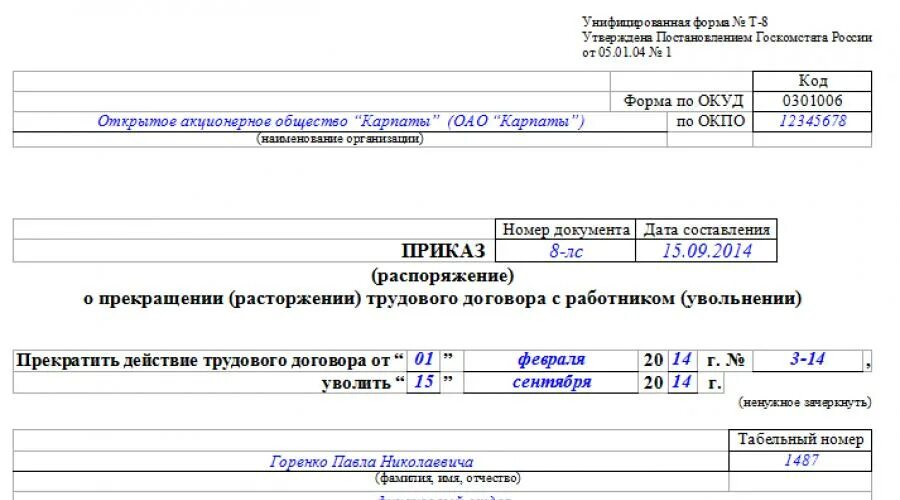Select the OKPO value '12345678'
Screen dimensions: 900x500
[812, 121]
